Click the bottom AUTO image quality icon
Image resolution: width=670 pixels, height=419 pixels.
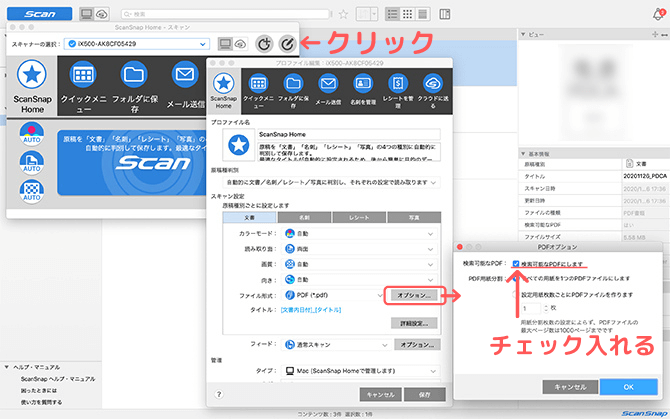click(x=32, y=191)
